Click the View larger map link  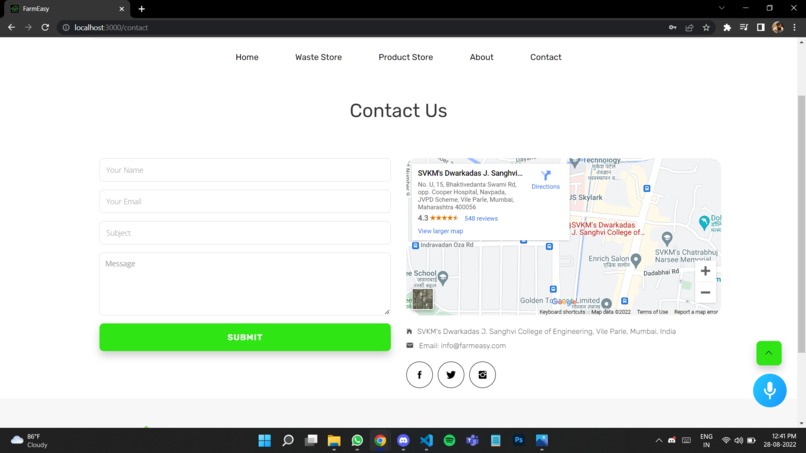(x=440, y=231)
